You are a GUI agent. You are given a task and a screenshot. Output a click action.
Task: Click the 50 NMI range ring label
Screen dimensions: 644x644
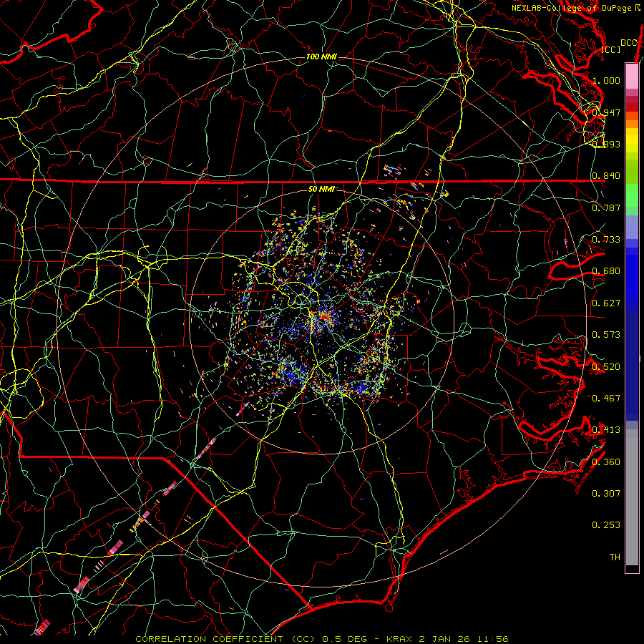coord(321,189)
